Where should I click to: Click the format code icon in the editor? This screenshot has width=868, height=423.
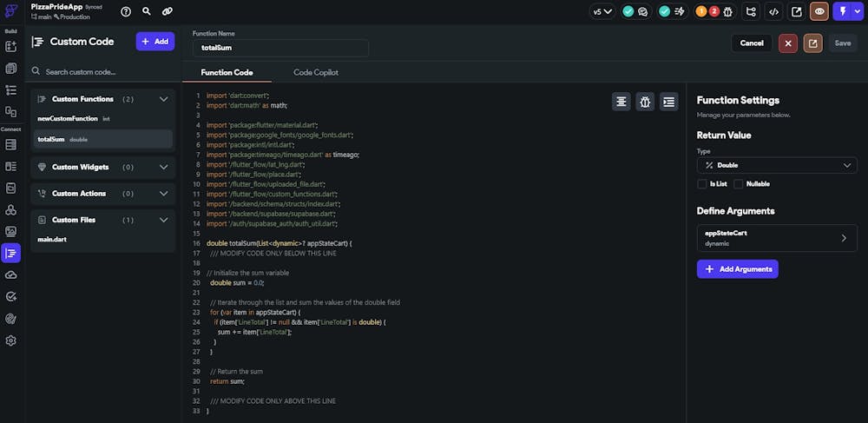621,102
